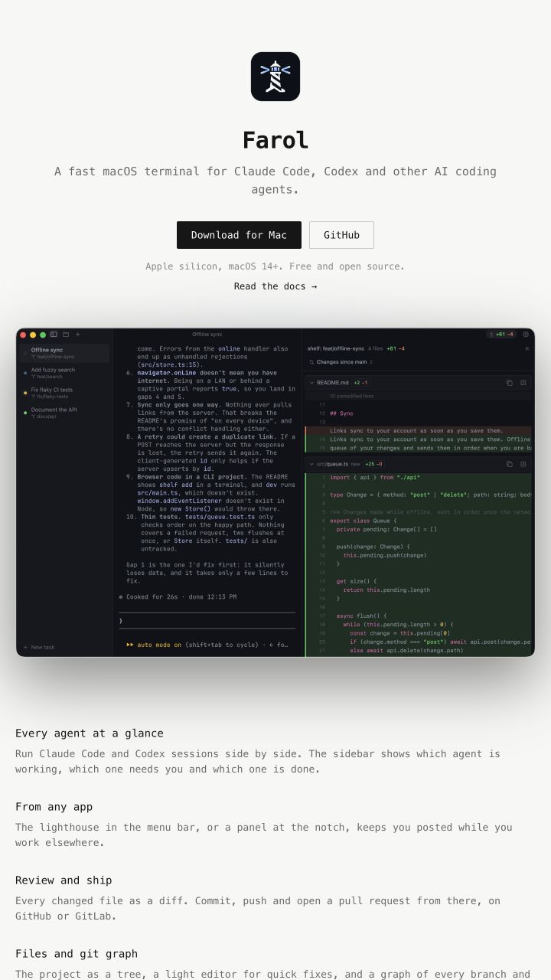Click the Download for Mac button
The width and height of the screenshot is (551, 980).
pos(239,235)
